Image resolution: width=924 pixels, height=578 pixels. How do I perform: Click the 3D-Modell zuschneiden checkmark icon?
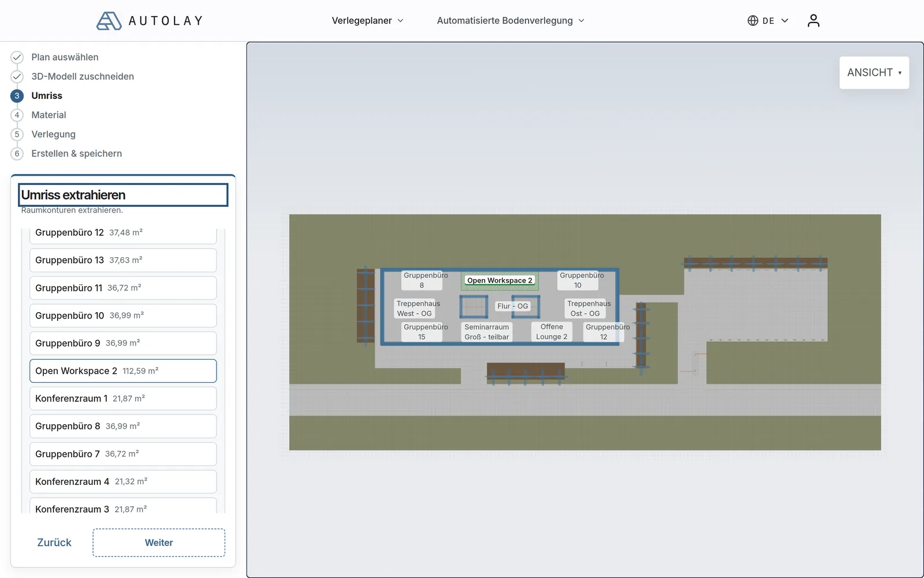pyautogui.click(x=17, y=76)
